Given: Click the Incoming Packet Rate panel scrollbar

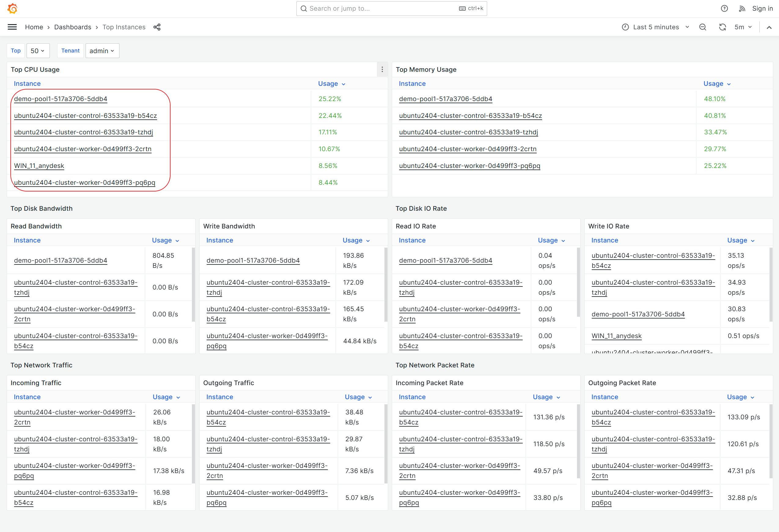Looking at the screenshot, I should tap(579, 441).
